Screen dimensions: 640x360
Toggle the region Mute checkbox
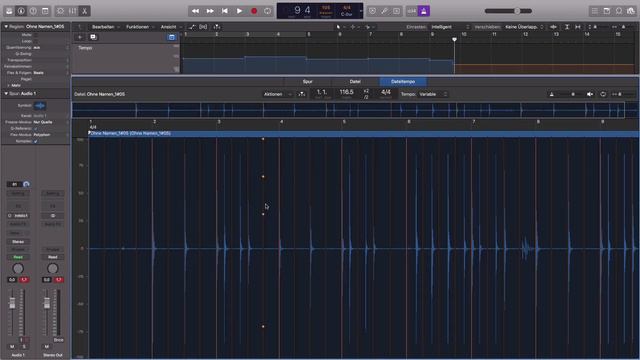pyautogui.click(x=36, y=35)
